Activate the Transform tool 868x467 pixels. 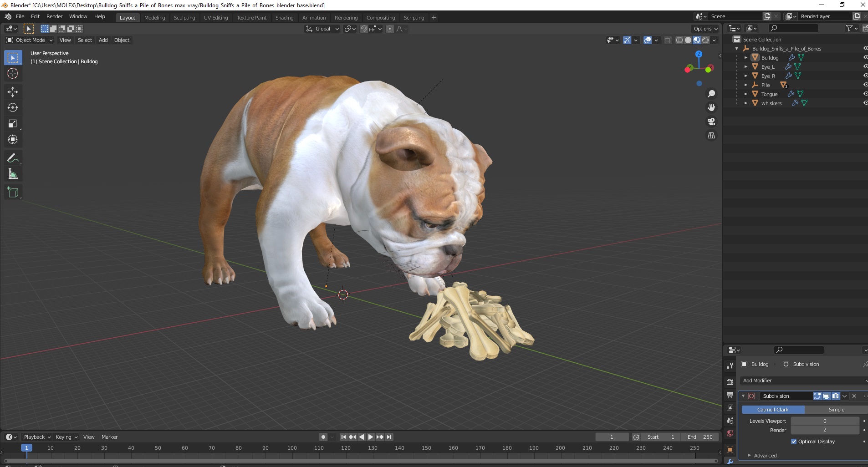click(x=13, y=140)
